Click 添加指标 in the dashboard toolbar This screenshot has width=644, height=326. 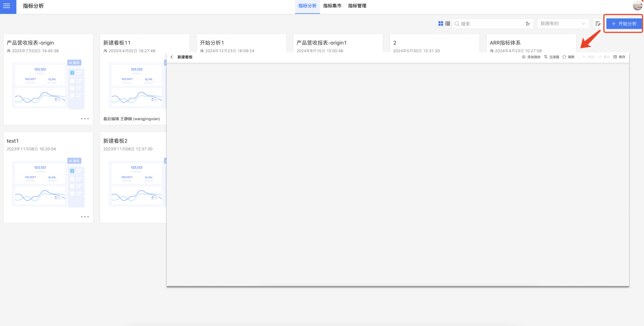(x=531, y=57)
